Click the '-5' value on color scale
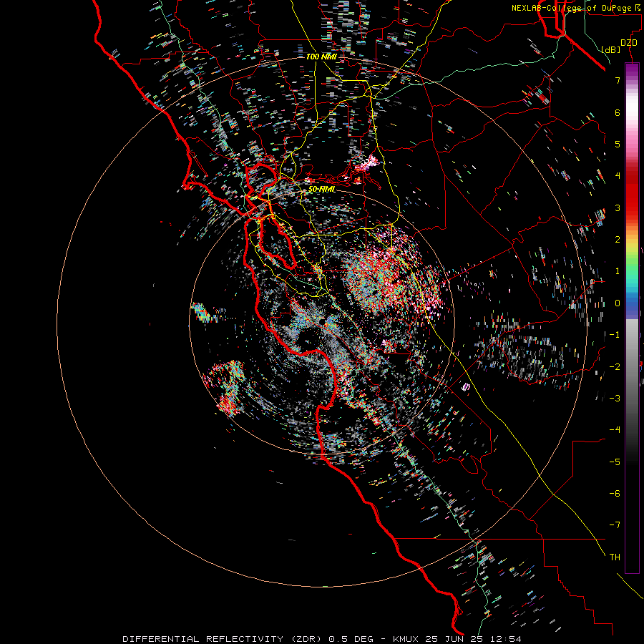The height and width of the screenshot is (644, 644). (615, 462)
